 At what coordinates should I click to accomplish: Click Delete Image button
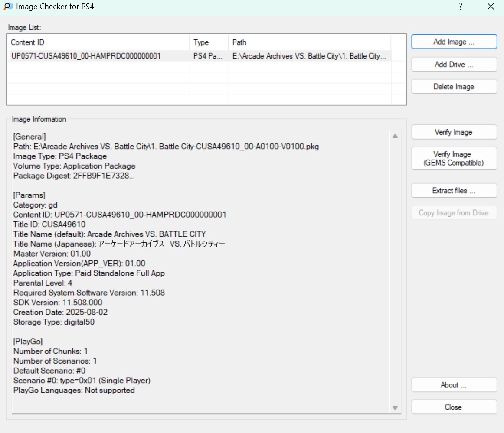tap(454, 87)
